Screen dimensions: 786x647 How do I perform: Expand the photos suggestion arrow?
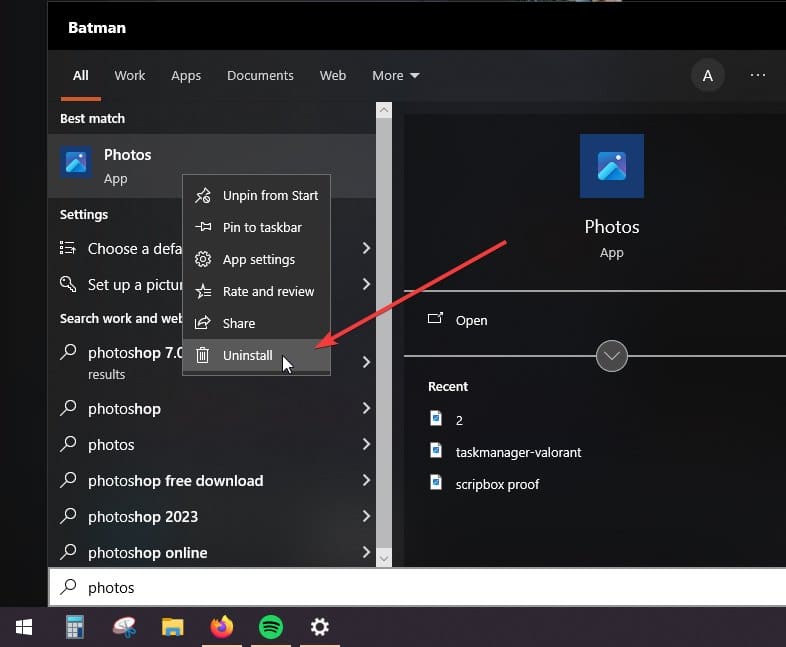[x=366, y=444]
